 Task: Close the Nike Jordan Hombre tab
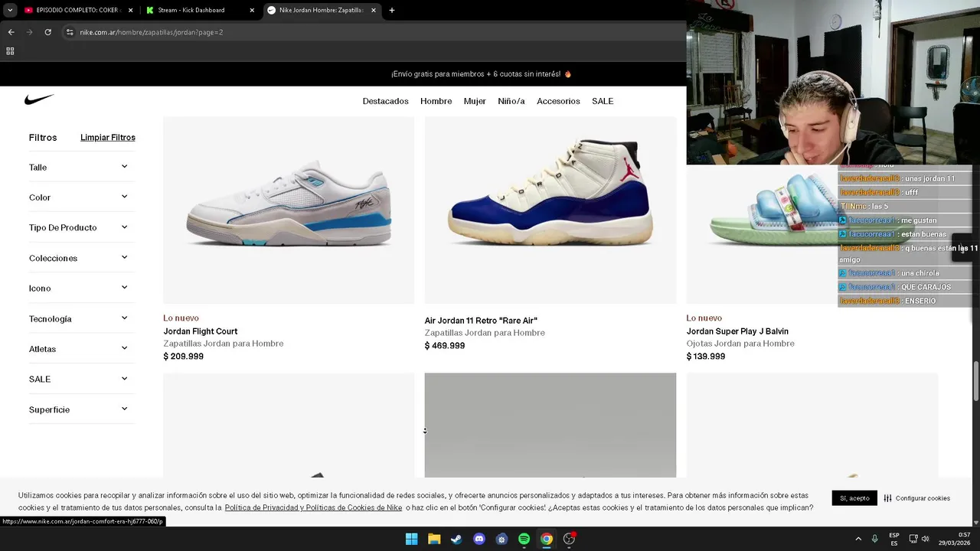[374, 10]
